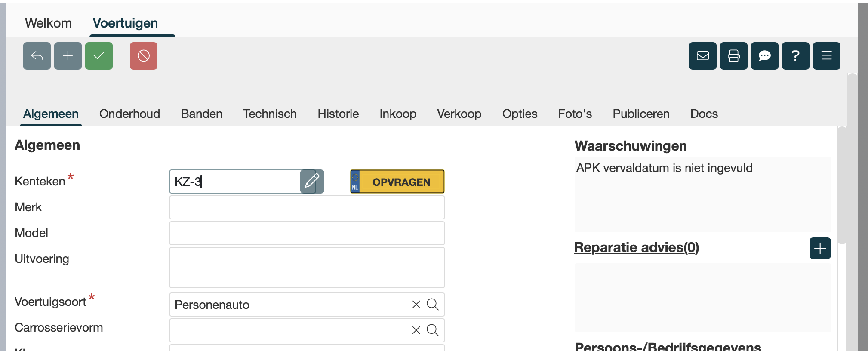This screenshot has height=351, width=868.
Task: Add a new vehicle with plus button
Action: [68, 56]
